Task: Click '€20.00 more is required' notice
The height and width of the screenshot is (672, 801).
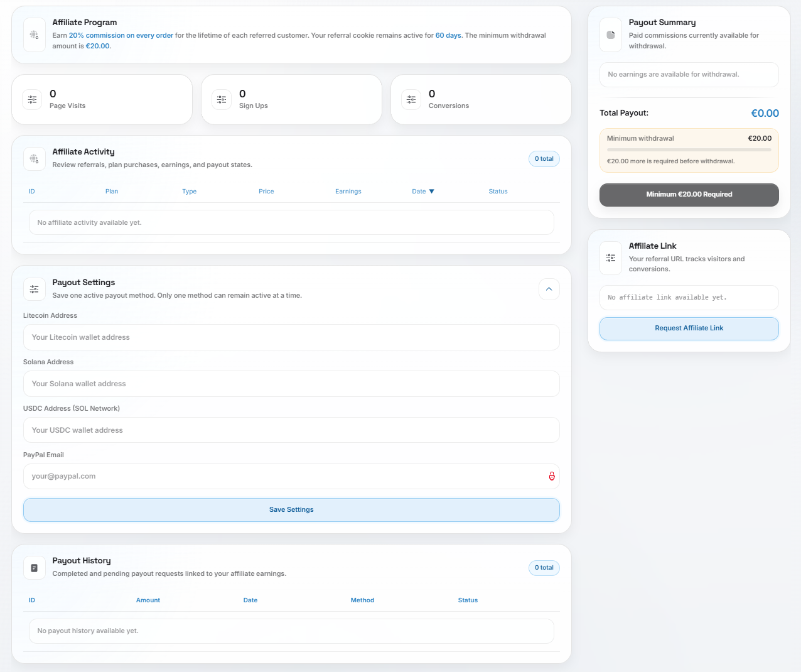Action: 671,161
